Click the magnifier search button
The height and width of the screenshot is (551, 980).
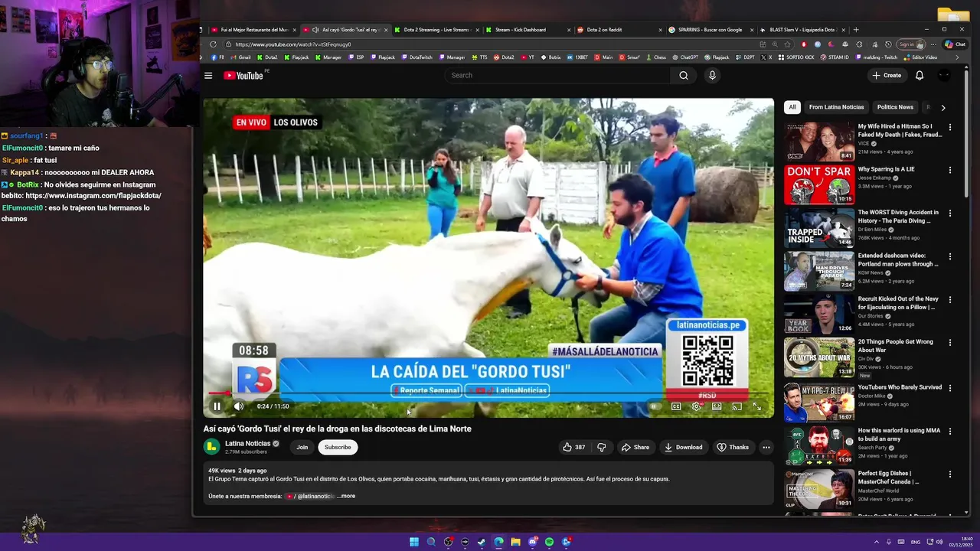[x=684, y=75]
